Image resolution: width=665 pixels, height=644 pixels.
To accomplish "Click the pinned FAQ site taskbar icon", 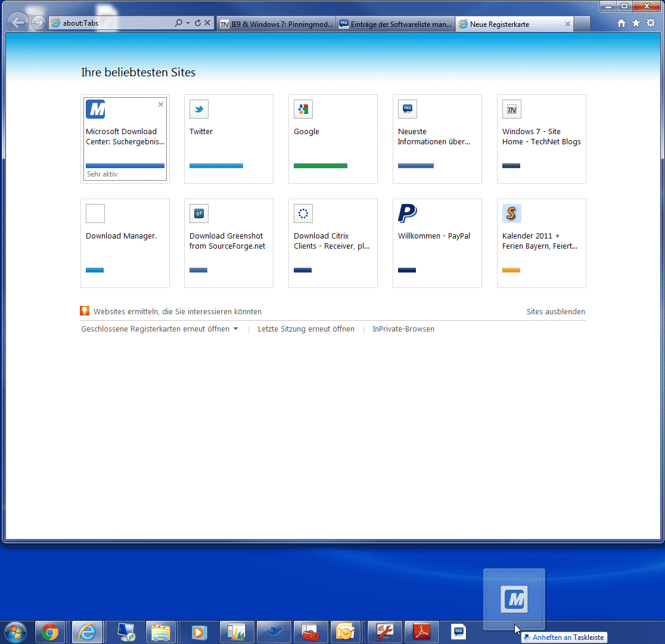I will coord(458,631).
